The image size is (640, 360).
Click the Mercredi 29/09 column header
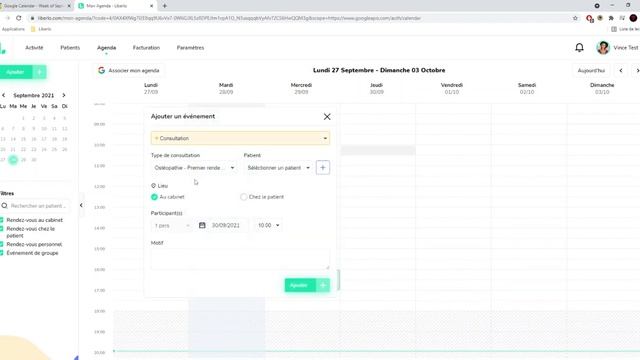tap(301, 89)
